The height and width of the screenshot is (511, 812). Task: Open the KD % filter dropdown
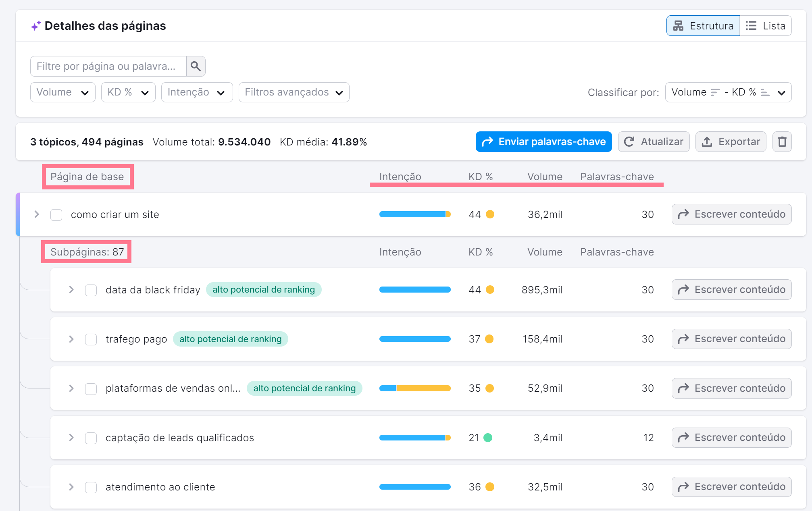[128, 92]
